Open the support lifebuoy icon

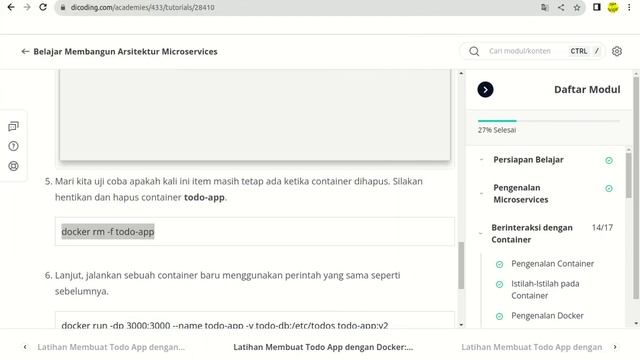13,166
